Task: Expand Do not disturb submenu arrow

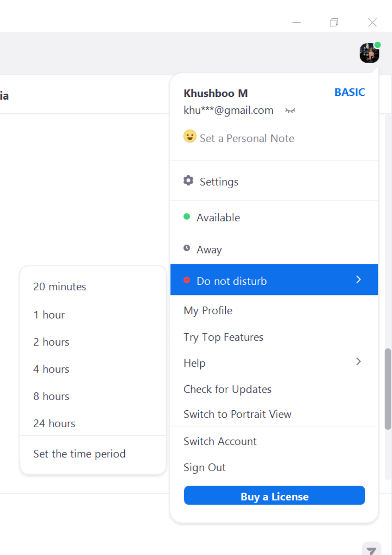Action: [x=359, y=280]
